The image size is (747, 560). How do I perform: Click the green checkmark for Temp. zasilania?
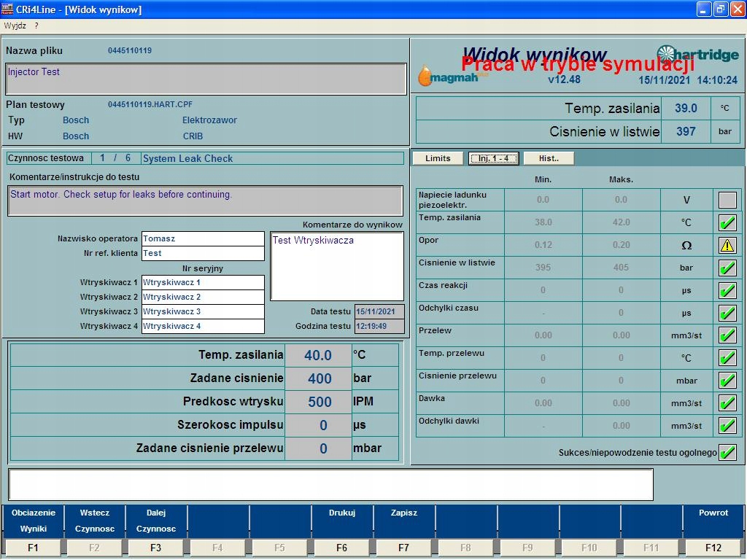pyautogui.click(x=727, y=222)
